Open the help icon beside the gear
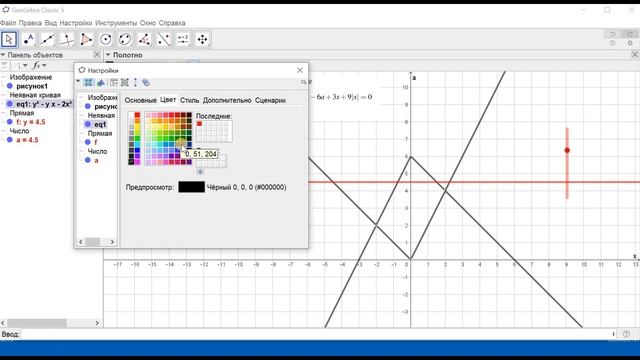Viewport: 640px width, 360px height. click(613, 43)
